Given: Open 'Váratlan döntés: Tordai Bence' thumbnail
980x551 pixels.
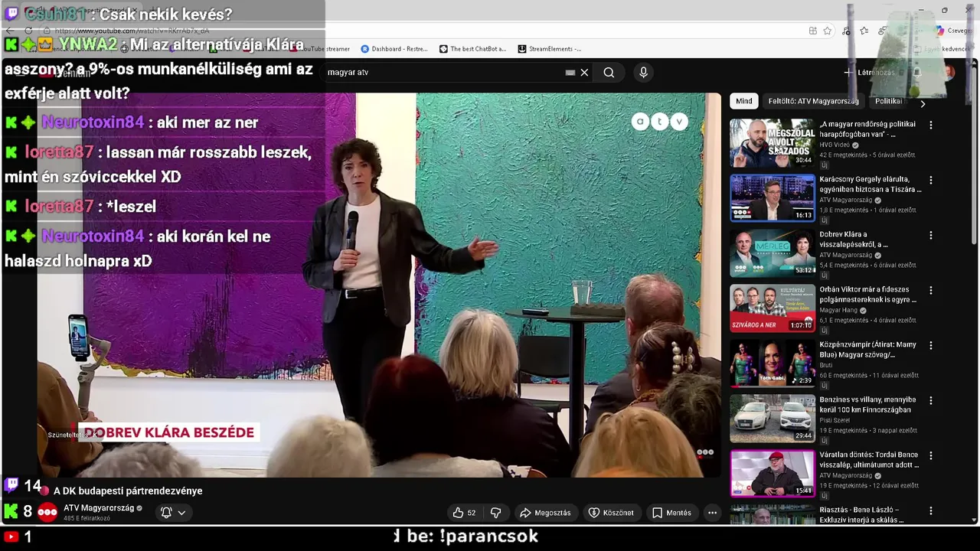Looking at the screenshot, I should tap(773, 473).
